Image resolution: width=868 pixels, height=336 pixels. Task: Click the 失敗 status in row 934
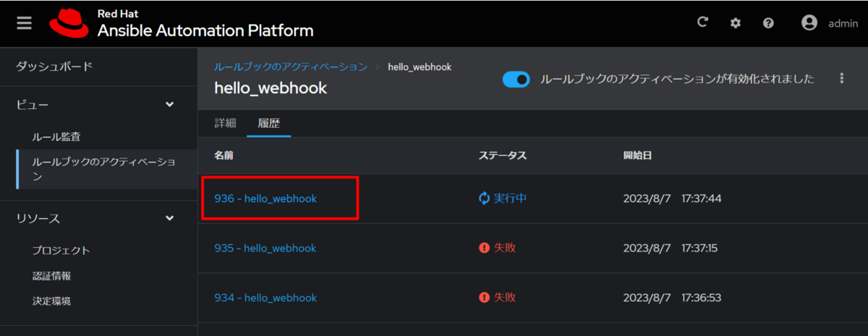pyautogui.click(x=505, y=297)
